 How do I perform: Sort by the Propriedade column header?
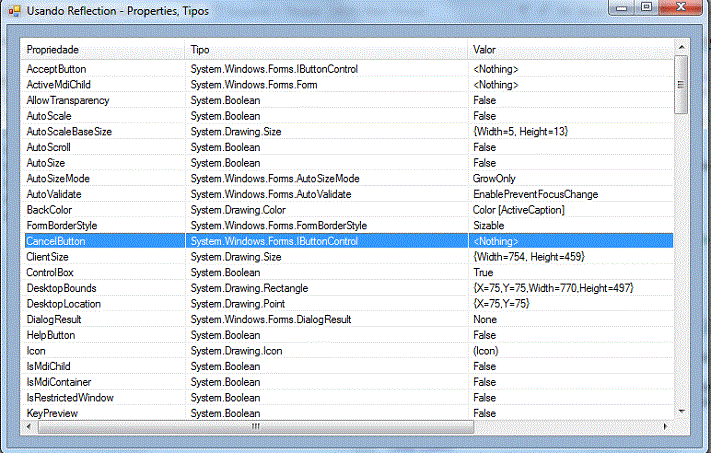click(104, 50)
